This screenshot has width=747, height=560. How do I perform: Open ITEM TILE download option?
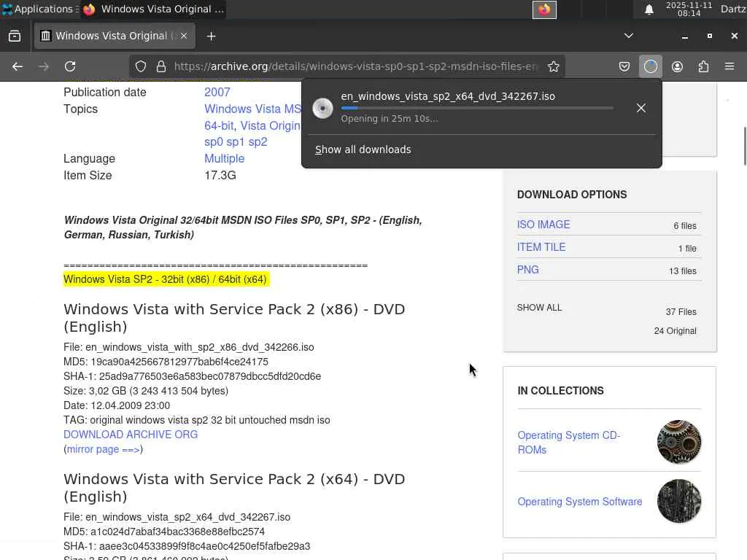click(541, 247)
